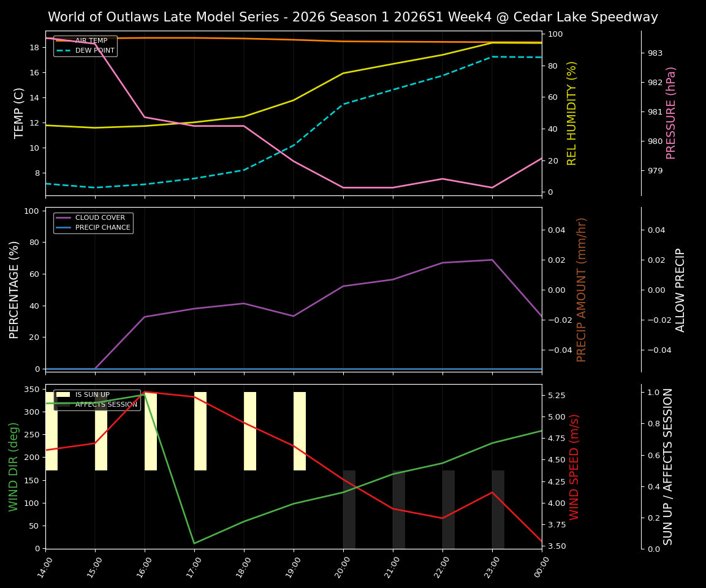Click the chart title mentioning Cedar Lake Speedway
Screen dimensions: 706x588
coord(353,17)
